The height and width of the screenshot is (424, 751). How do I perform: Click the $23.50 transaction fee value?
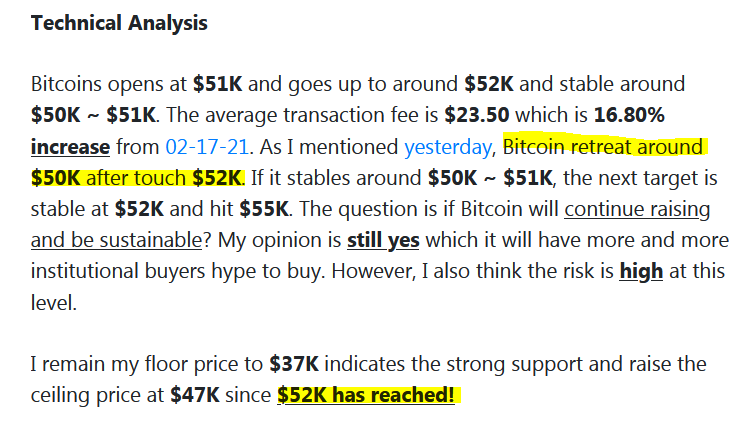pos(477,115)
